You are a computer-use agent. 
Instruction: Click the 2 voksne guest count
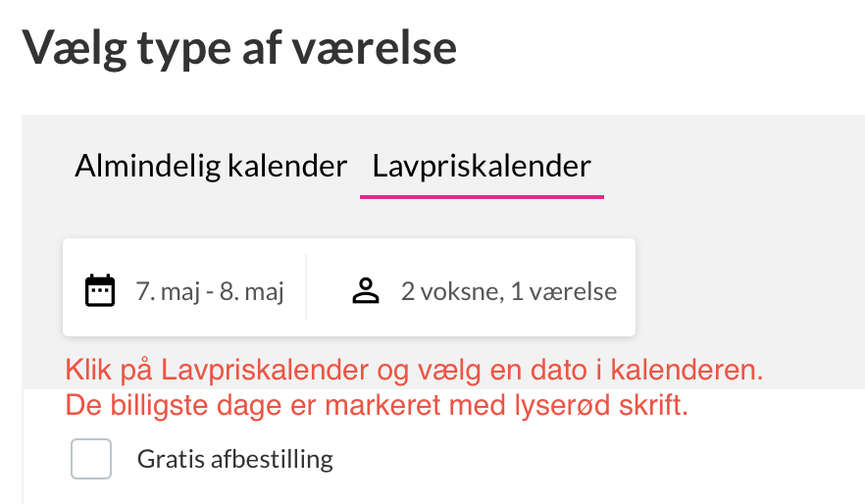[452, 291]
